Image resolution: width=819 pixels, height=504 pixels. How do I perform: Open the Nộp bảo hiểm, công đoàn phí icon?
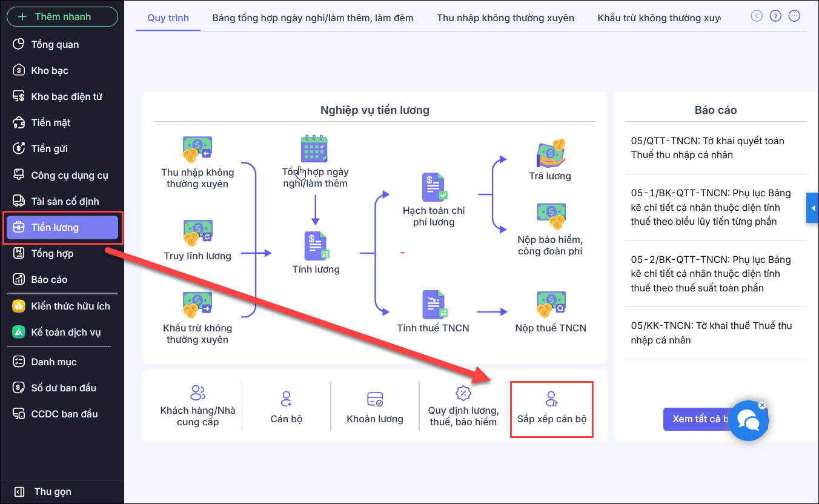(x=551, y=217)
